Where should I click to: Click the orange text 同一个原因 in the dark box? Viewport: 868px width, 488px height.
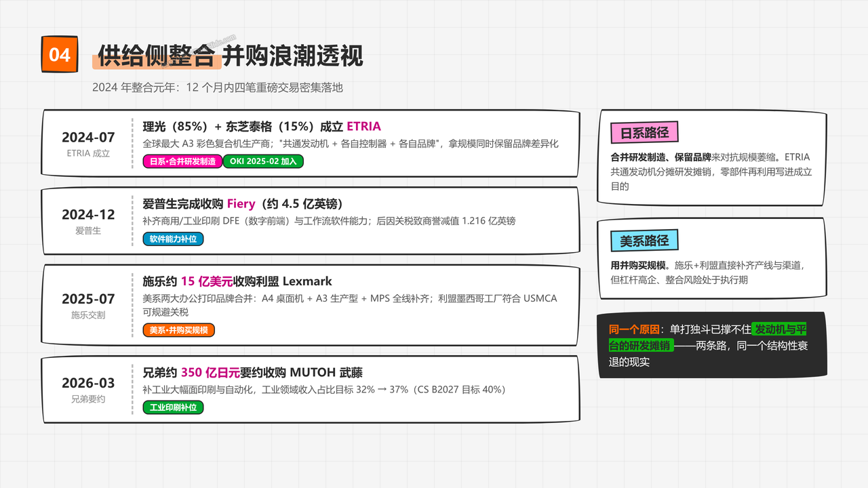633,330
